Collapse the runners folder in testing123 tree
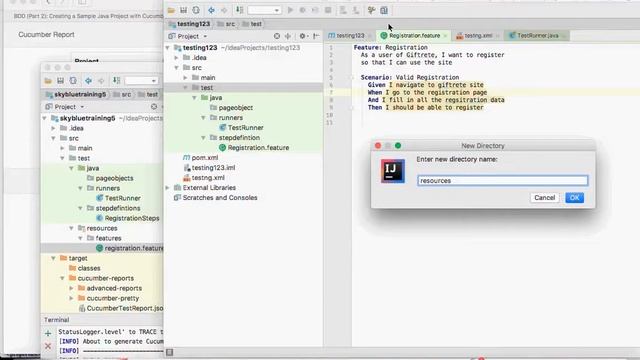Screen dimensions: 640x360 click(203, 118)
